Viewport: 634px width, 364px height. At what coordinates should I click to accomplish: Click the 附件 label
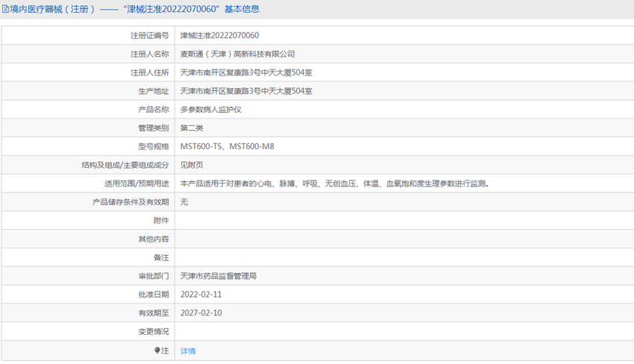tap(161, 221)
